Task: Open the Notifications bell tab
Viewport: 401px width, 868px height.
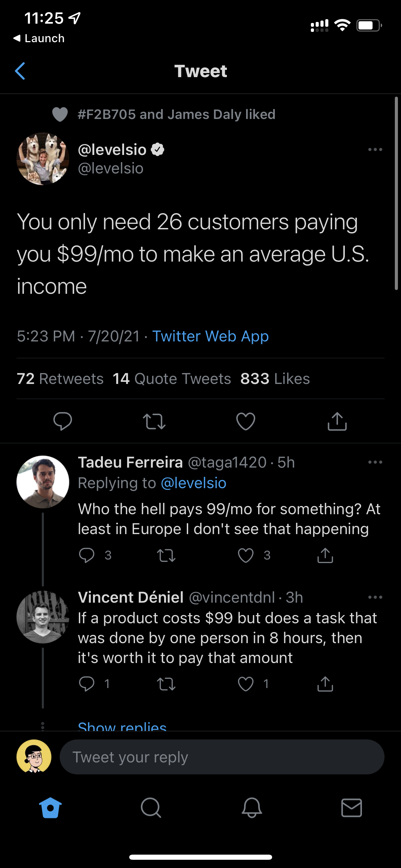Action: point(252,808)
